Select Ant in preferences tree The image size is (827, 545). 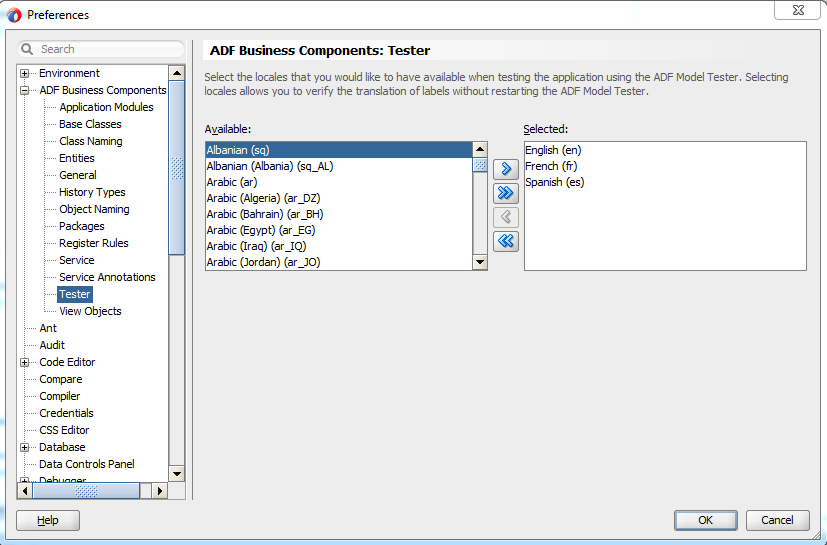pyautogui.click(x=48, y=328)
